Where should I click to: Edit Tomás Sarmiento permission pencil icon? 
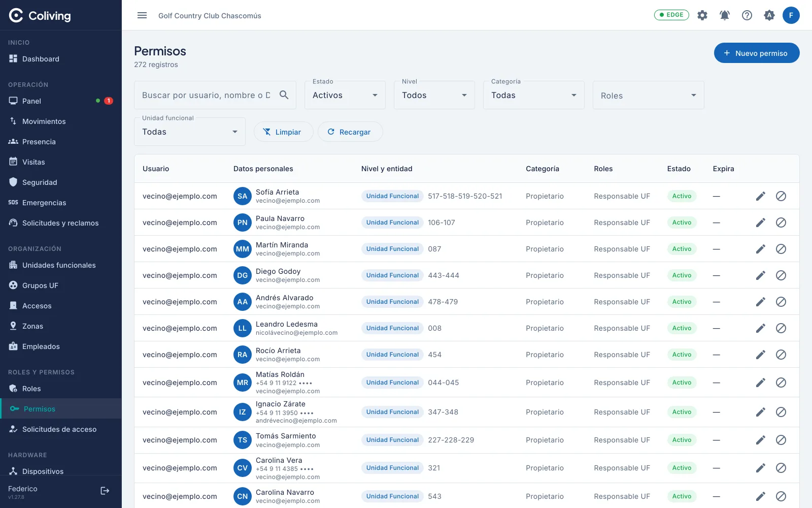760,440
